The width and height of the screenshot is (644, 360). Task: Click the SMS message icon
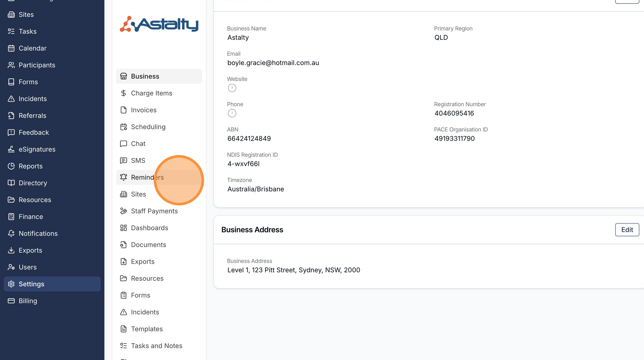(x=124, y=160)
